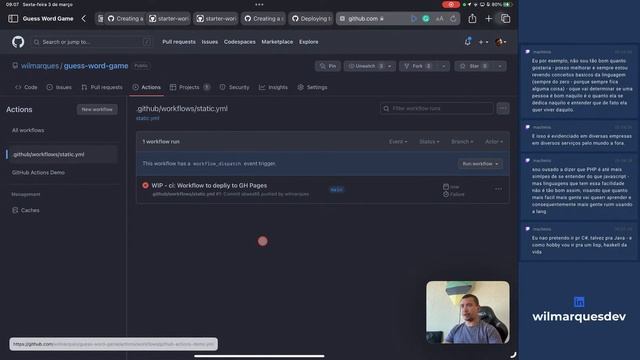Open Explore in top navigation
The image size is (640, 360).
pos(309,42)
